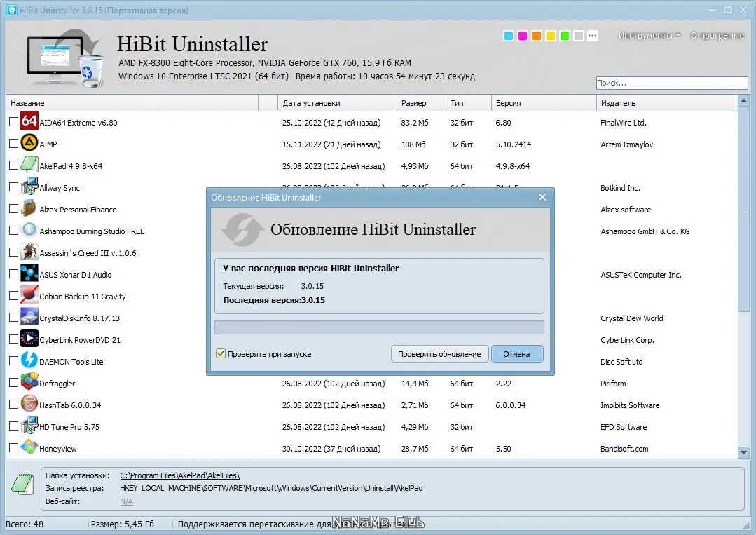This screenshot has width=756, height=535.
Task: Click the update dialog progress bar
Action: [380, 327]
